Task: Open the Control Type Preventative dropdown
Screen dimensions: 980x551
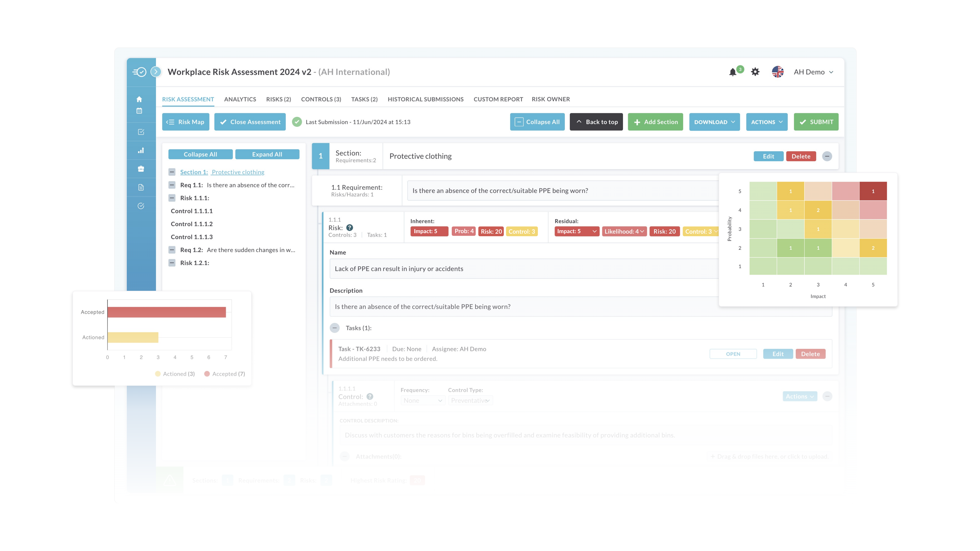Action: pyautogui.click(x=470, y=400)
